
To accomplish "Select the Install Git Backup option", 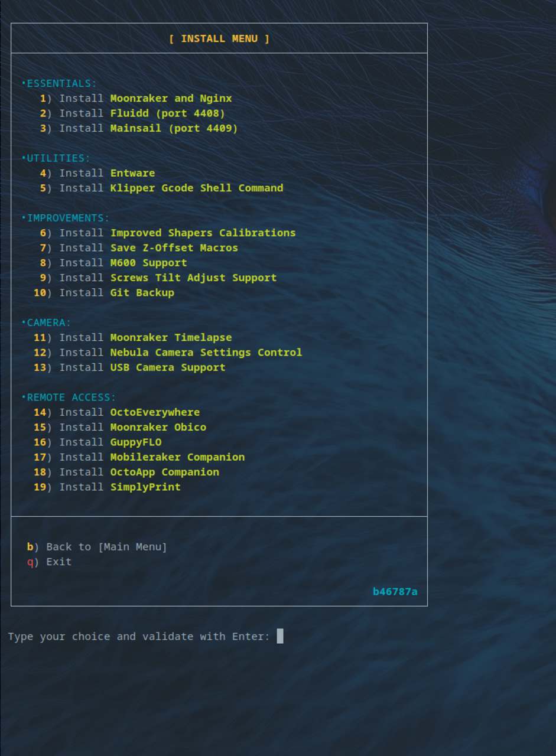I will (x=104, y=292).
